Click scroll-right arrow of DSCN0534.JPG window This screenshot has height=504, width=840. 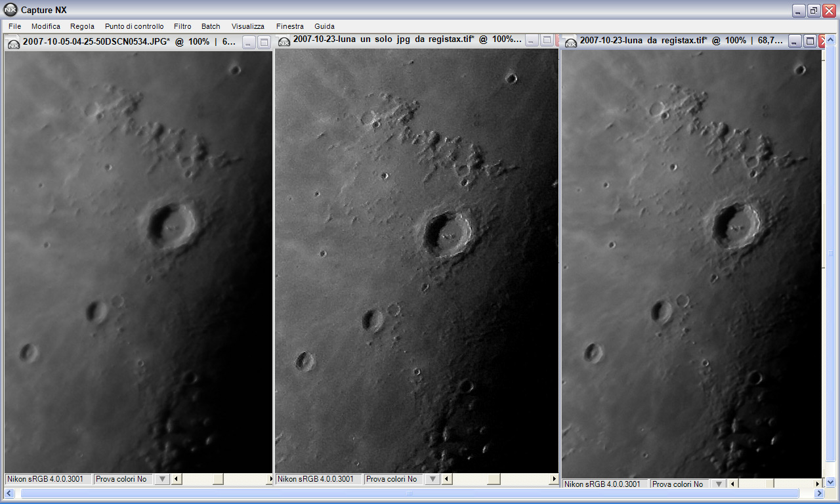pos(268,479)
